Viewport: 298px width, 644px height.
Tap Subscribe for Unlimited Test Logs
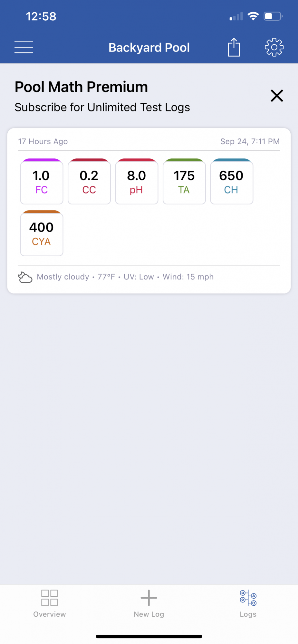tap(102, 107)
